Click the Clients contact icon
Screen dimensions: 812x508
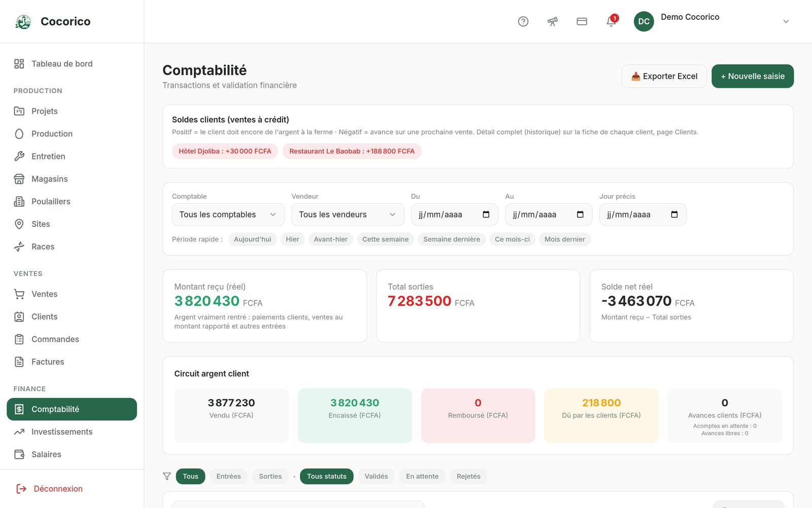tap(19, 316)
